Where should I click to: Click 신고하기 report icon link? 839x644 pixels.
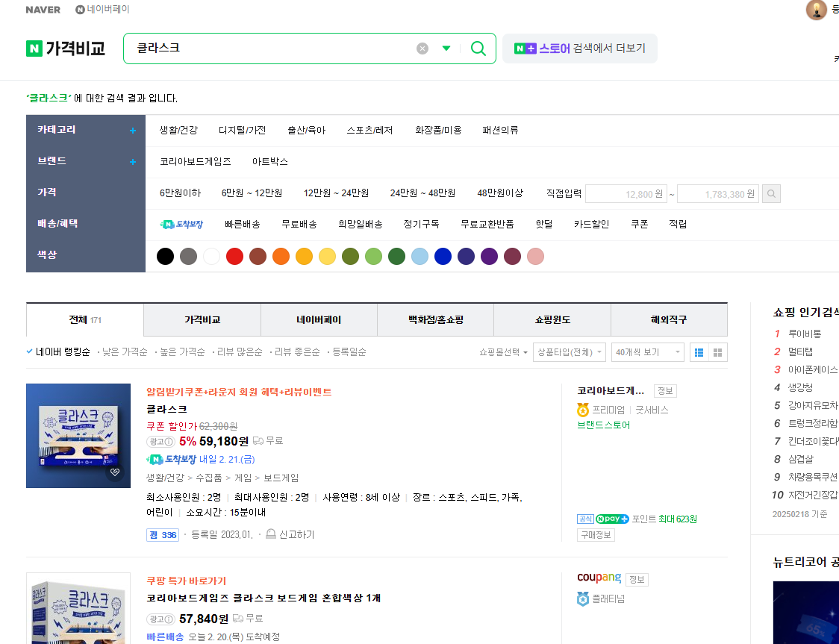pos(290,534)
